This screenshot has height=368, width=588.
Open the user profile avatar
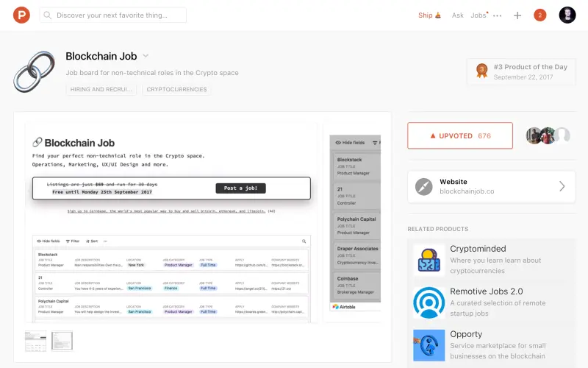pyautogui.click(x=567, y=15)
